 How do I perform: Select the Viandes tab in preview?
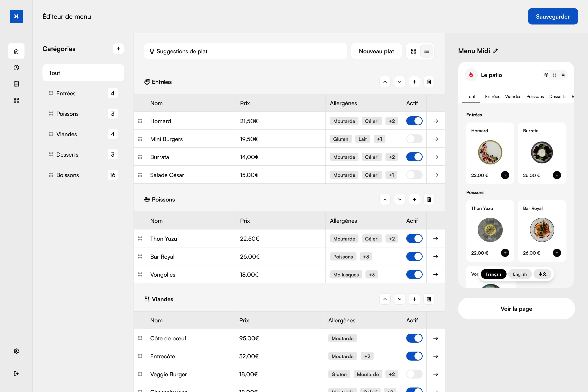pos(513,97)
